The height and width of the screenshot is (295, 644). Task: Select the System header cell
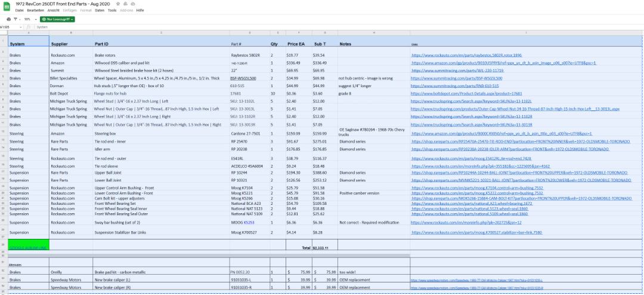point(29,41)
